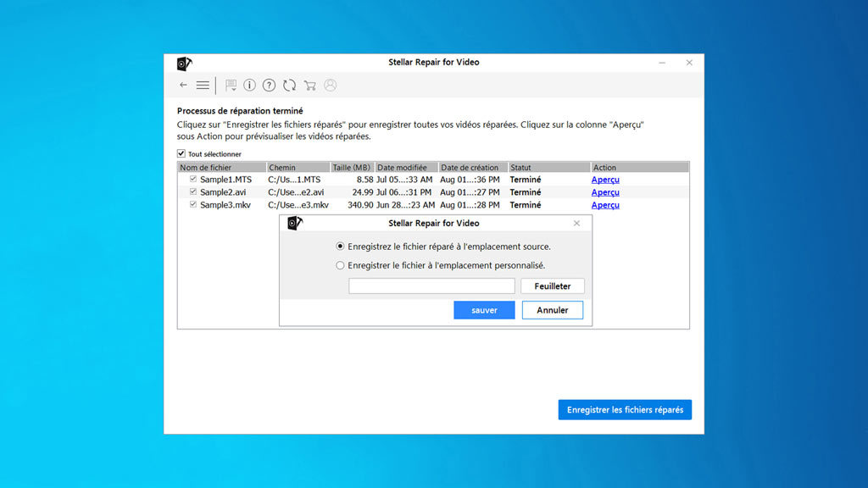Minimize the Stellar Repair for Video window

(662, 63)
